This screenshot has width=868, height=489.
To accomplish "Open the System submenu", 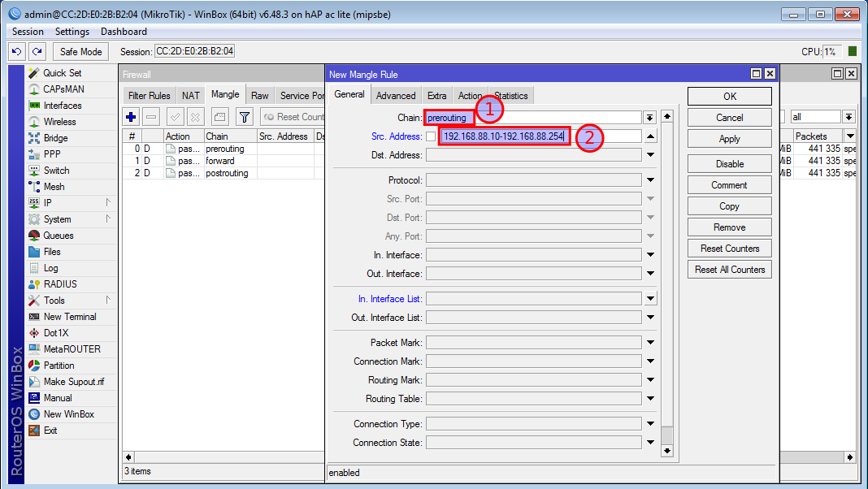I will point(57,219).
